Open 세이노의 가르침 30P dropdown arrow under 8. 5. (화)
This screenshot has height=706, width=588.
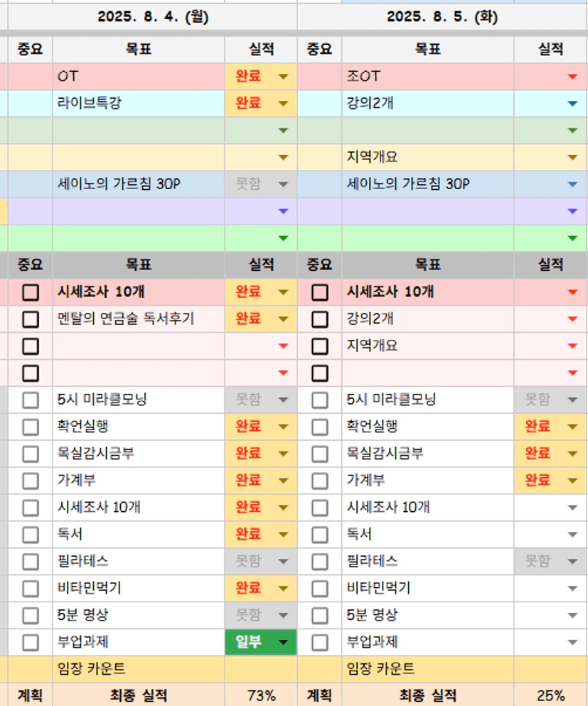[572, 184]
